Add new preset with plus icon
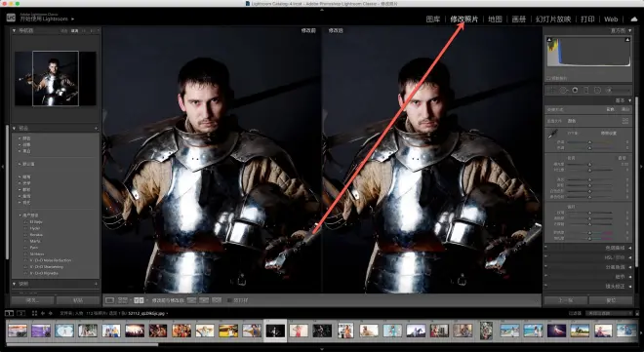The width and height of the screenshot is (644, 352). click(x=96, y=129)
